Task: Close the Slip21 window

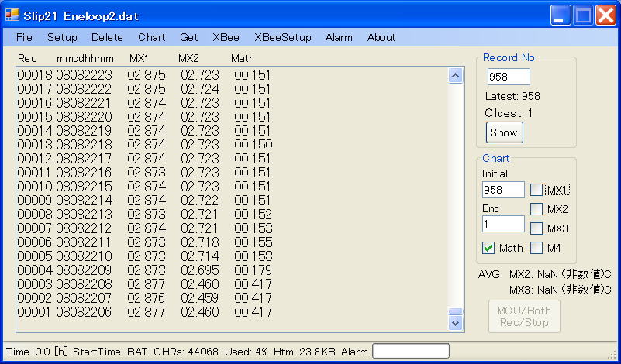Action: point(606,15)
